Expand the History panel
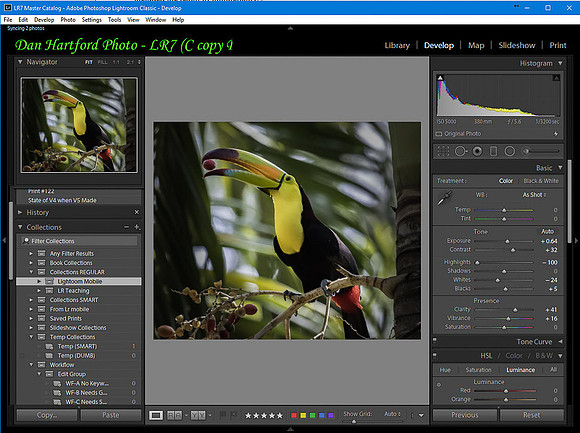 pos(20,212)
